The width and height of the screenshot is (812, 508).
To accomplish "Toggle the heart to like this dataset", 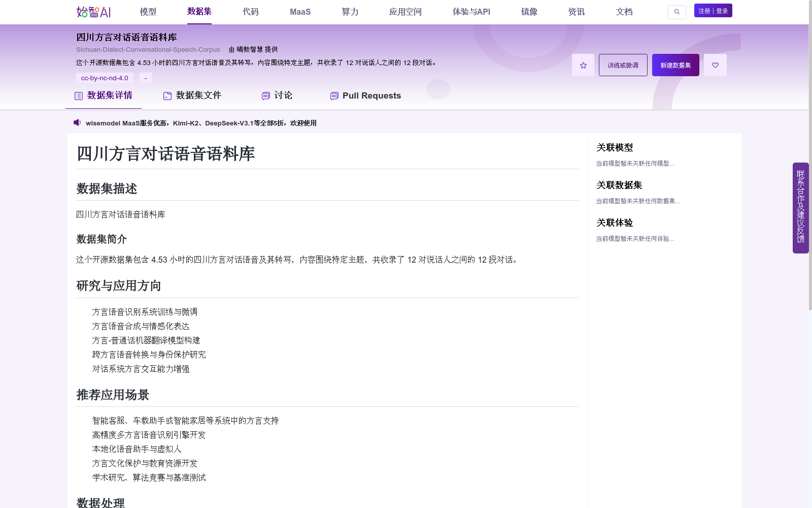I will 715,65.
